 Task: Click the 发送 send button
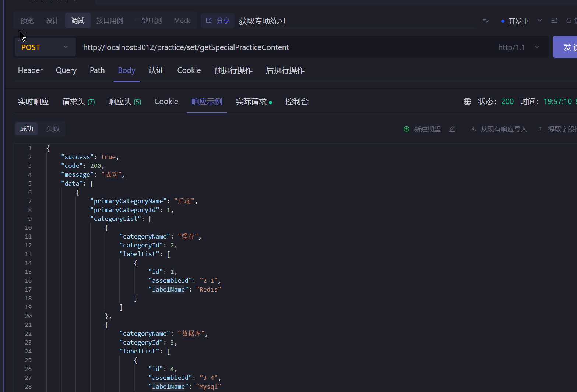point(566,47)
